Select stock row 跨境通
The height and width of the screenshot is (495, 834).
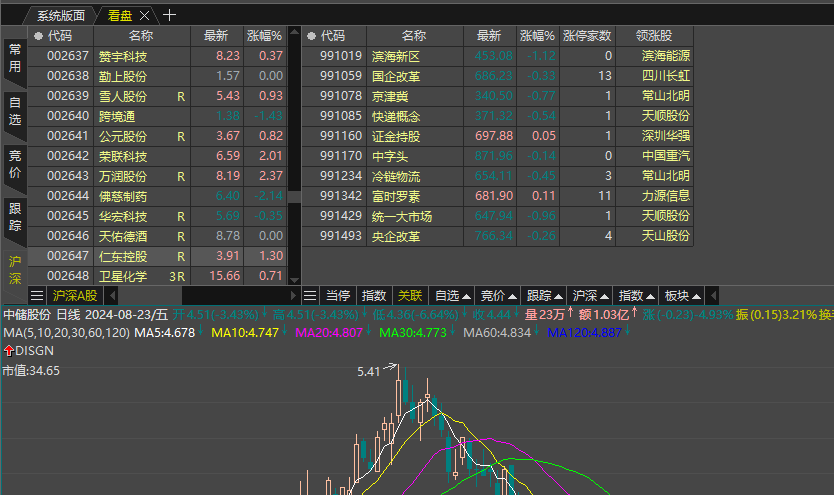[x=157, y=116]
